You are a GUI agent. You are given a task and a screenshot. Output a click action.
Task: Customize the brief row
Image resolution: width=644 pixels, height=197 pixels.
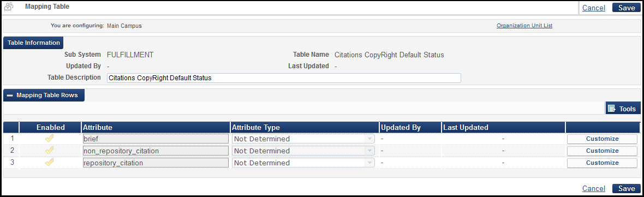[602, 139]
